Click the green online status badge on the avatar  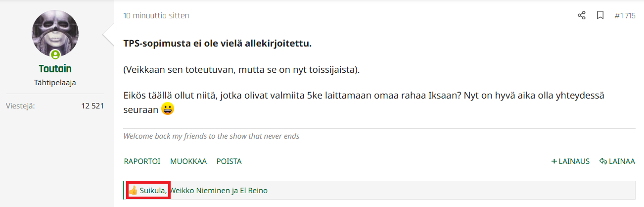55,54
